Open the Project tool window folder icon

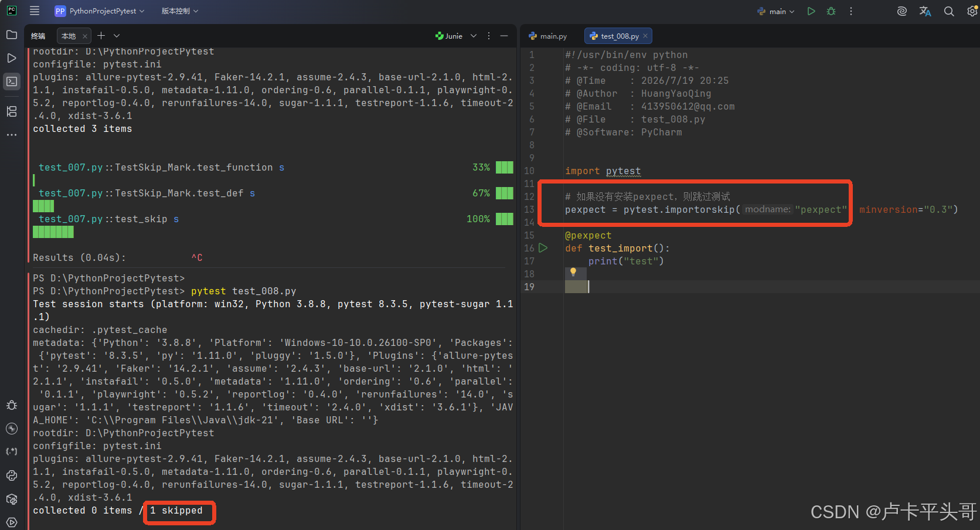(12, 35)
